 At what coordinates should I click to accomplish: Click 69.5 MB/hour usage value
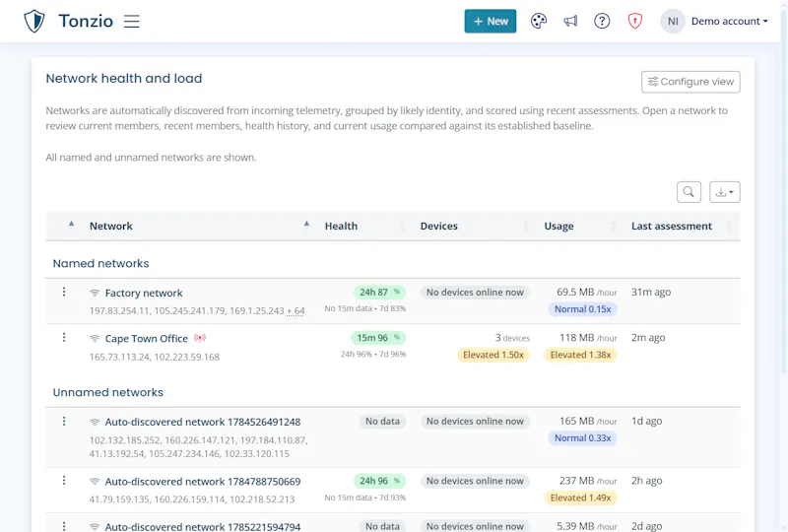click(x=586, y=293)
